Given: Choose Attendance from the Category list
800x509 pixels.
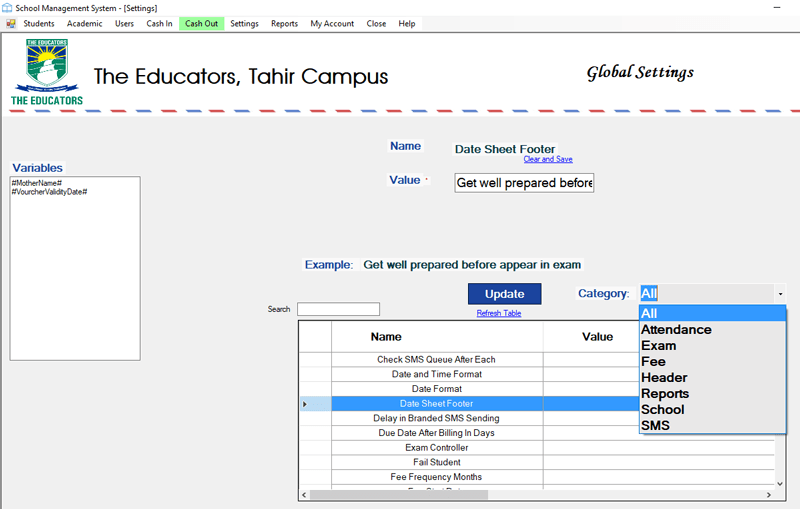Looking at the screenshot, I should [712, 329].
